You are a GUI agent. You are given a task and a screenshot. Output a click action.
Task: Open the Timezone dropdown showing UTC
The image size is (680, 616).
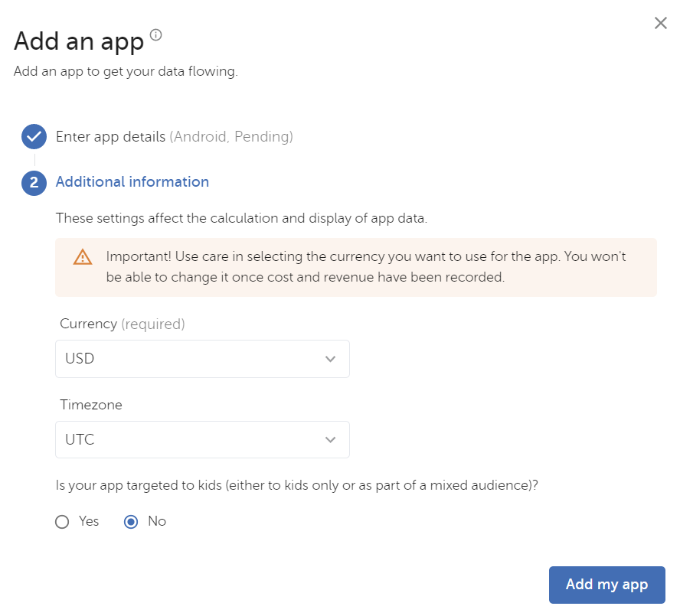(202, 439)
